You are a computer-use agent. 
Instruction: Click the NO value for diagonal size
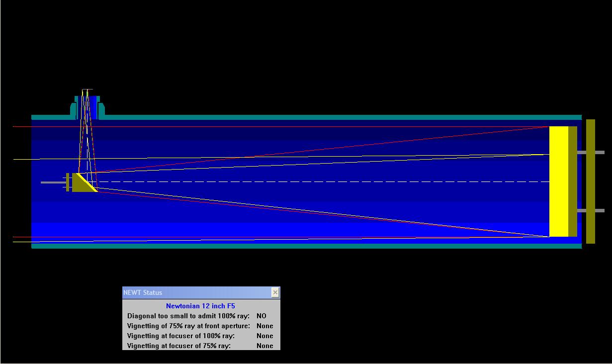pyautogui.click(x=261, y=316)
